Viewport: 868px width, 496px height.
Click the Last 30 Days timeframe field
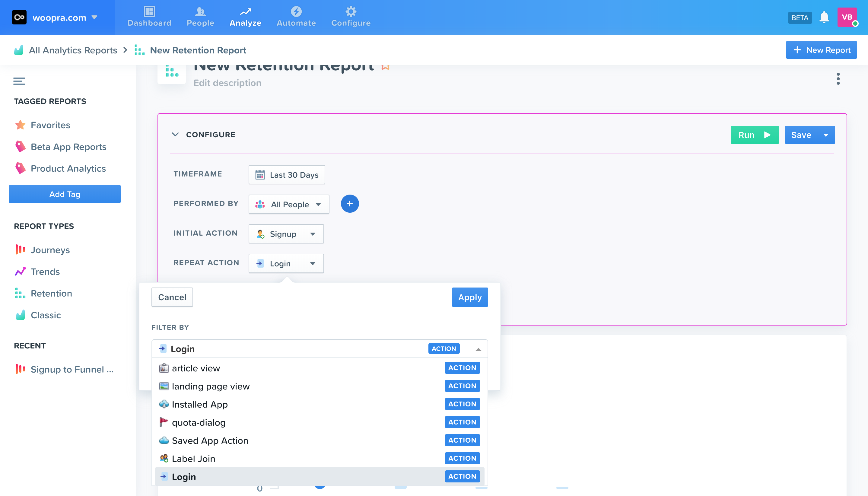pyautogui.click(x=287, y=175)
